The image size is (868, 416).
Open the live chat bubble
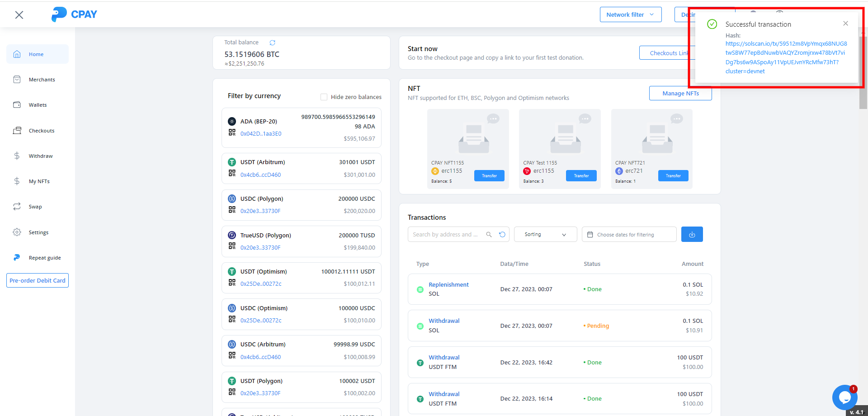pyautogui.click(x=844, y=397)
